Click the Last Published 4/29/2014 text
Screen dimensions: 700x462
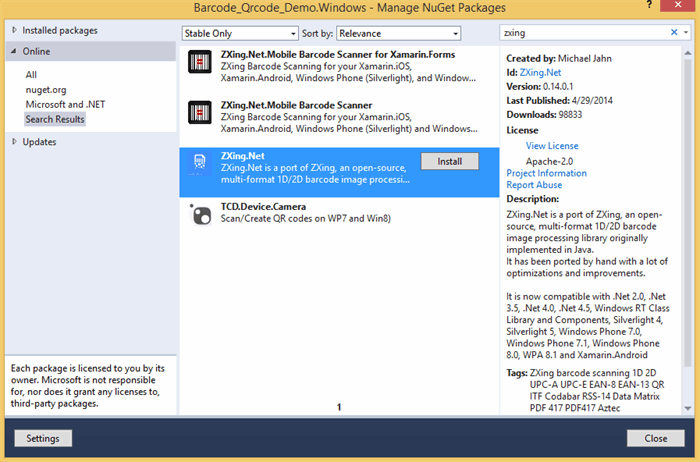click(x=559, y=100)
